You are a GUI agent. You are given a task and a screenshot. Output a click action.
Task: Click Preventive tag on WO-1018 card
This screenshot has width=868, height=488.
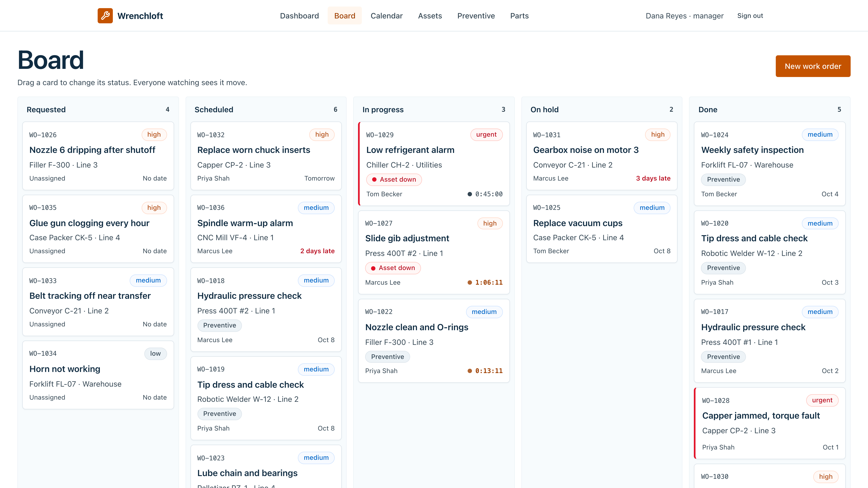point(219,325)
